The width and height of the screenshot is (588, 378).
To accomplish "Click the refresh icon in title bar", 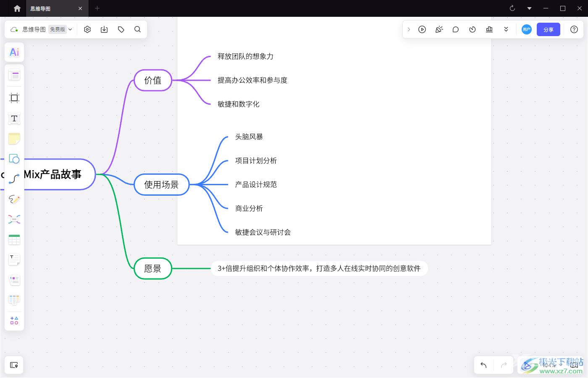I will [x=512, y=8].
